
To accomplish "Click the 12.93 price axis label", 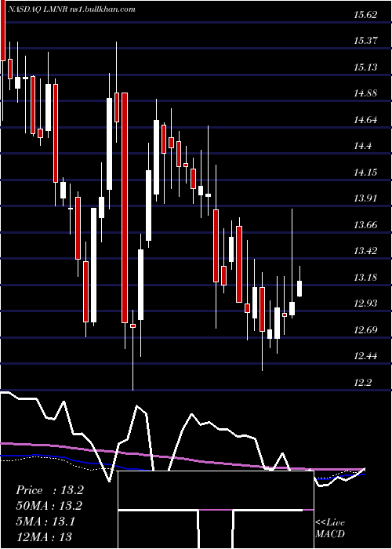I will [365, 304].
